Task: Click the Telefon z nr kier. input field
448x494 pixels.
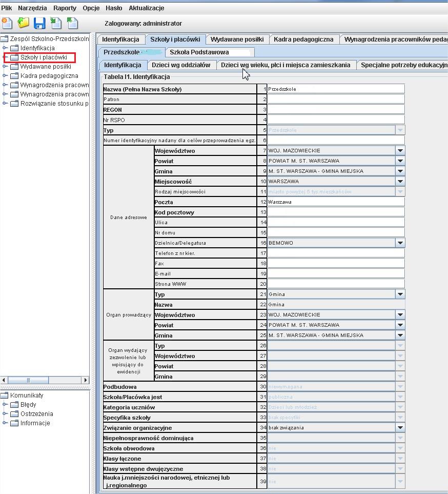Action: tap(336, 253)
